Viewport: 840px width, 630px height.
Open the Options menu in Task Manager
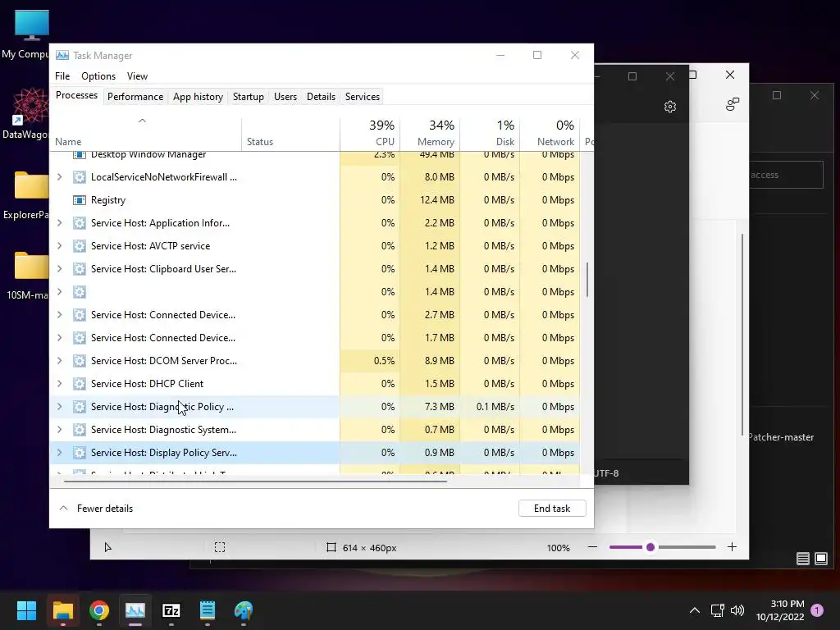[x=98, y=76]
